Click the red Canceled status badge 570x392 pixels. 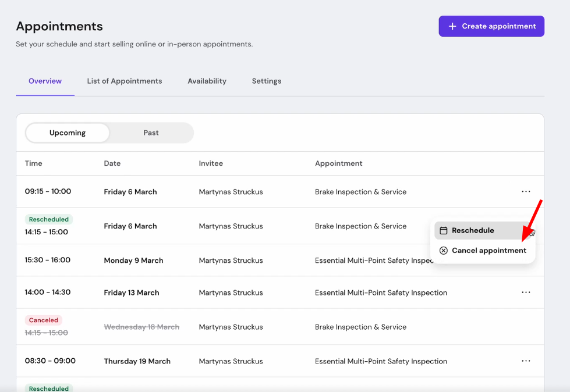tap(44, 320)
